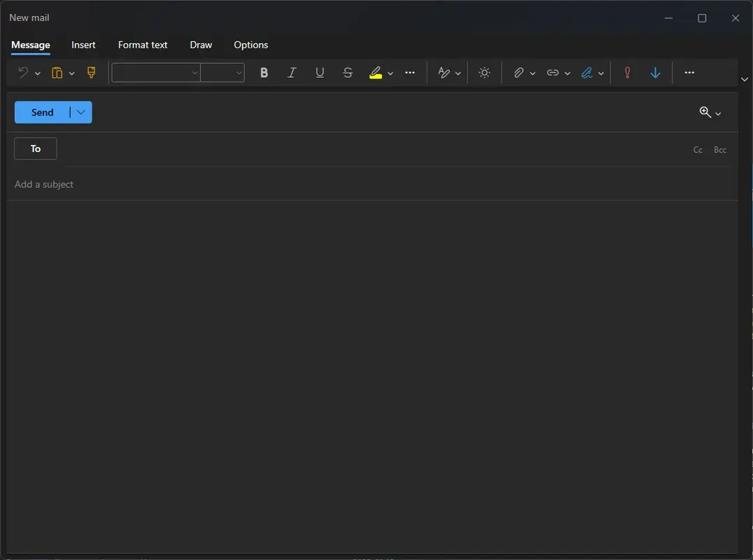Show the Bcc recipient field
753x560 pixels.
[720, 149]
